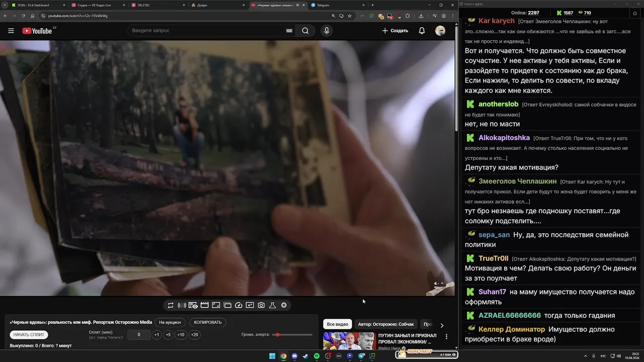Click the browser home button
This screenshot has height=362, width=644.
pos(32,16)
